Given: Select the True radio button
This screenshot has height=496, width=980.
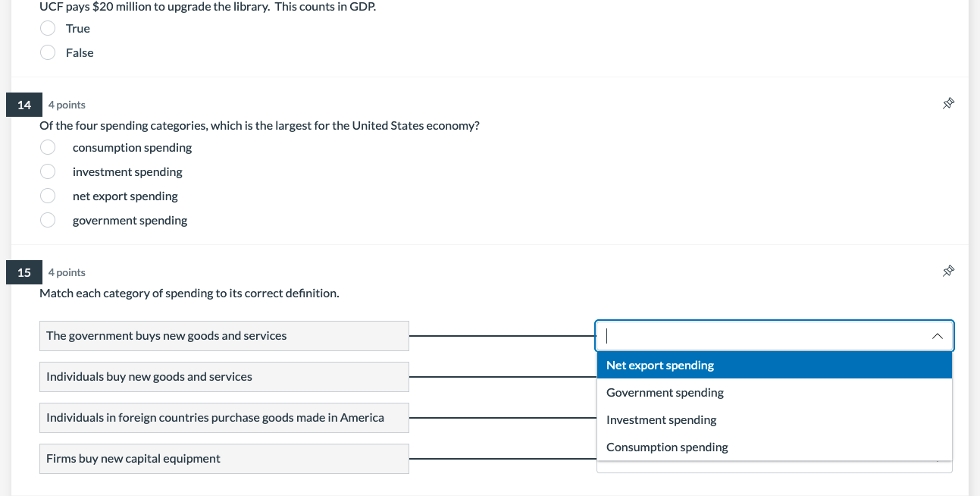Looking at the screenshot, I should (x=48, y=28).
